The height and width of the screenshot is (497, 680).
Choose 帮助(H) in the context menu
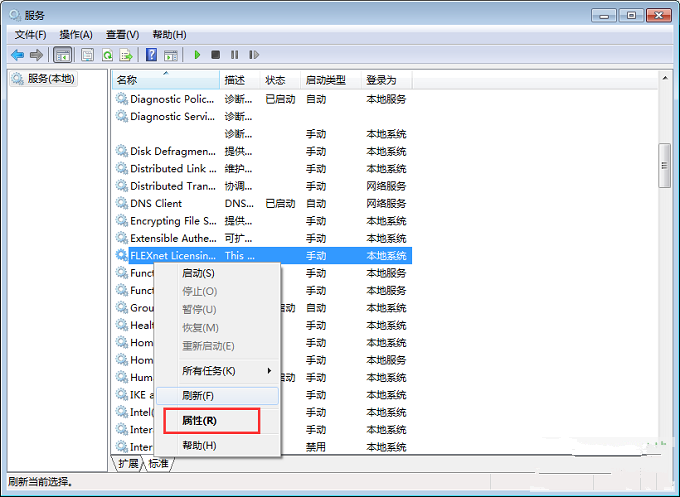pyautogui.click(x=217, y=445)
